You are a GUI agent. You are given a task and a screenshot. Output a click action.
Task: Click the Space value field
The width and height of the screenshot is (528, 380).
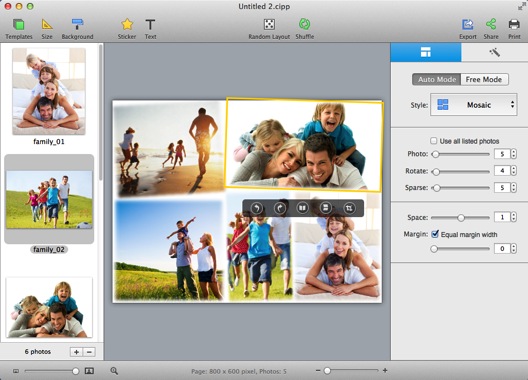502,217
